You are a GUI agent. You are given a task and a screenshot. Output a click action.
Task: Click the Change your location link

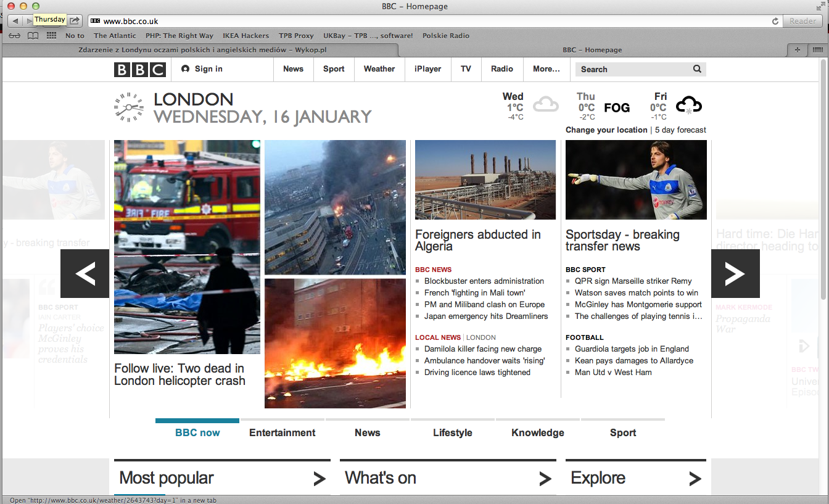(x=606, y=130)
